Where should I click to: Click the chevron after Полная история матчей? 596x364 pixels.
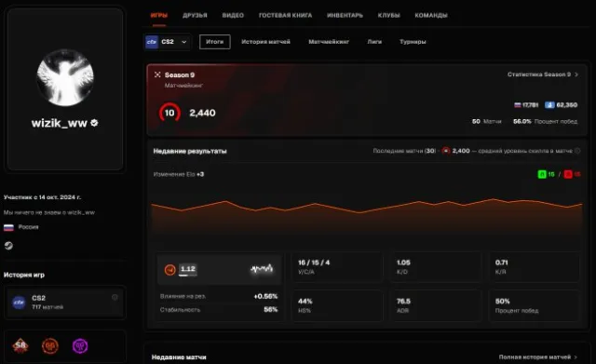pos(576,357)
